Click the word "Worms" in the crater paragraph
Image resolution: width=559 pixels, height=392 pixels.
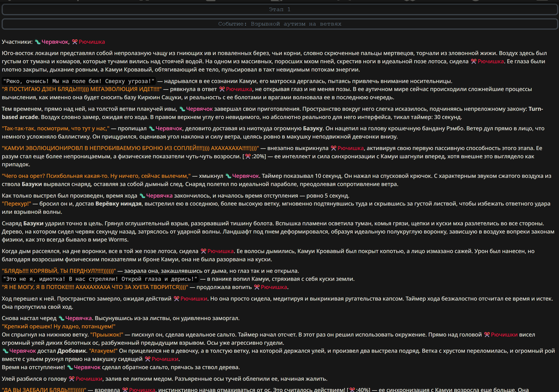click(x=118, y=240)
